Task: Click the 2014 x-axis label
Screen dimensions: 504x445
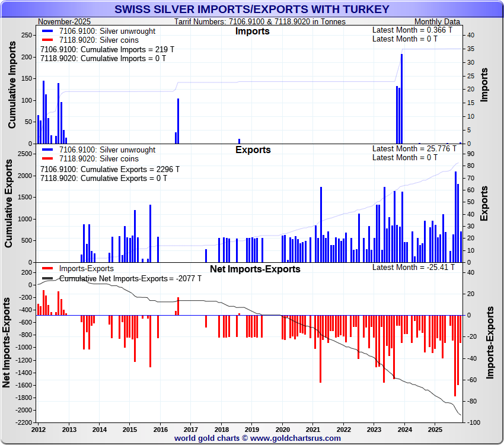Action: pyautogui.click(x=100, y=430)
